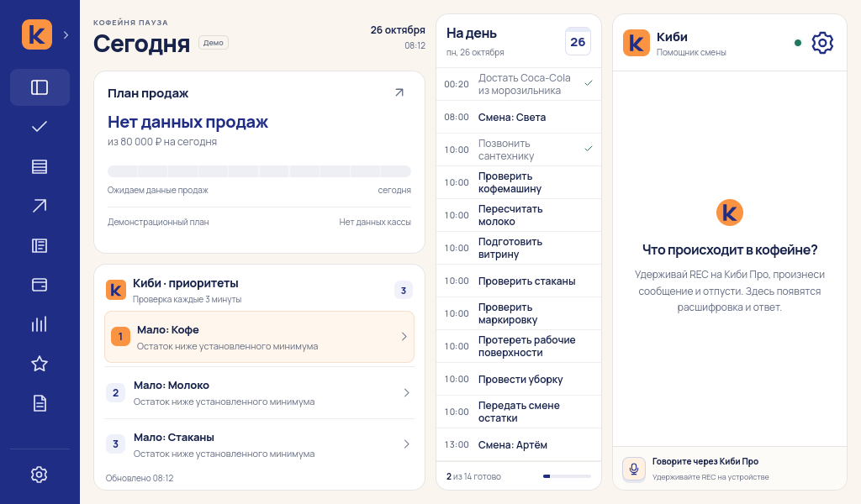
Task: Click Ожидаем данные продаж label
Action: 157,191
